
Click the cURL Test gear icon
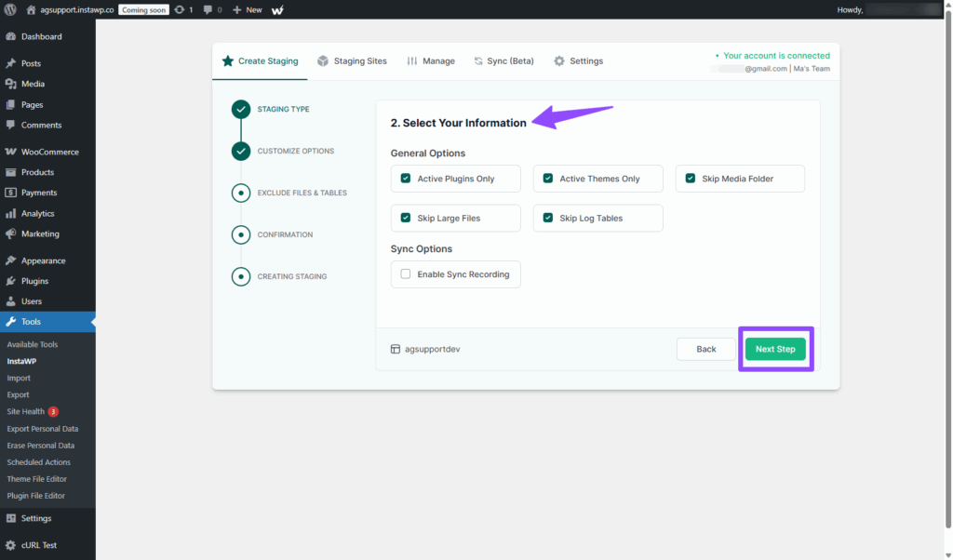(x=10, y=545)
